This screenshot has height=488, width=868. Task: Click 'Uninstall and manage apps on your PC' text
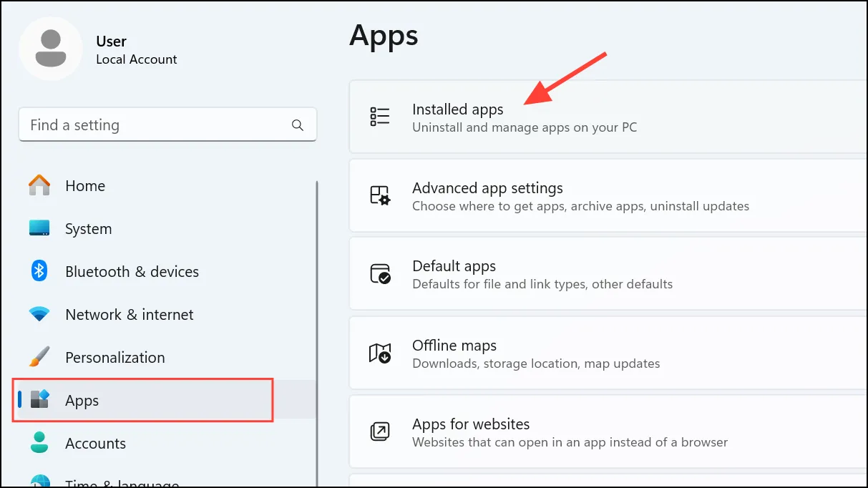click(525, 127)
